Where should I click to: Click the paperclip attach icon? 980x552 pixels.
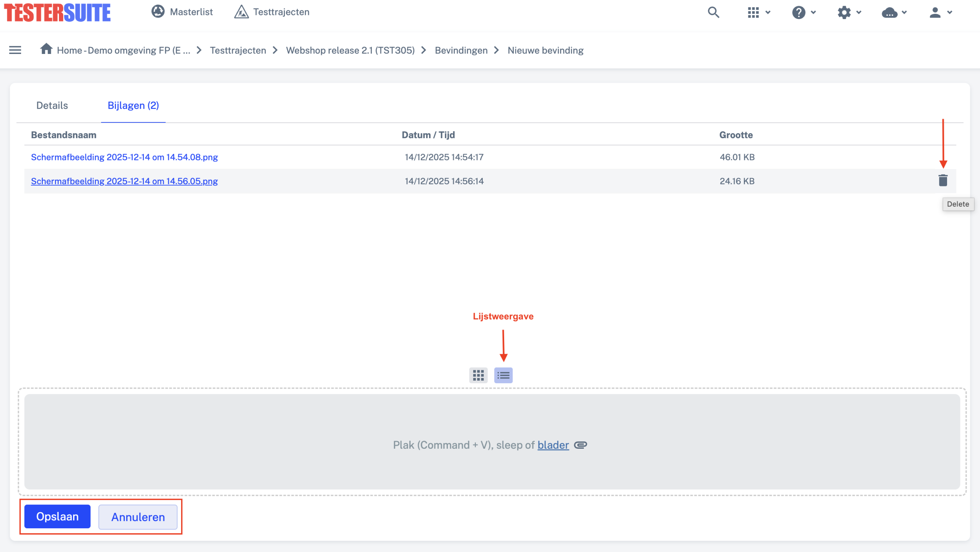580,445
